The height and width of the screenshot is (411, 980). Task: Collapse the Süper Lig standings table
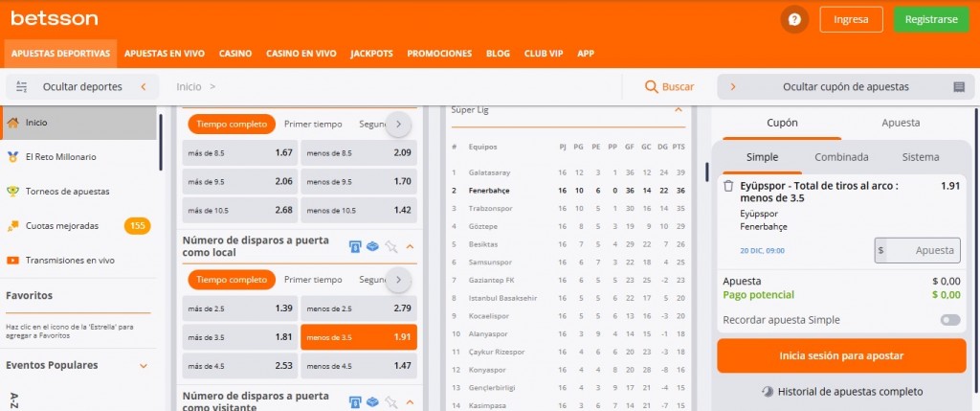tap(679, 109)
